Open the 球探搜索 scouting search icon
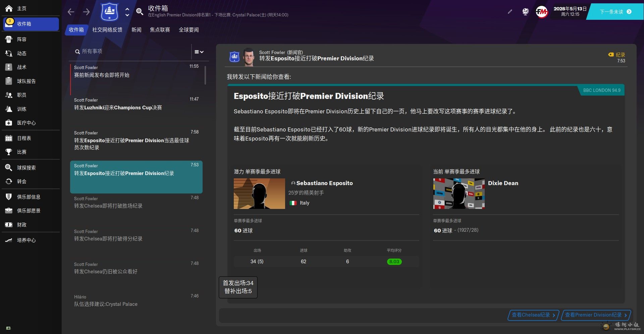The width and height of the screenshot is (644, 334). coord(9,168)
